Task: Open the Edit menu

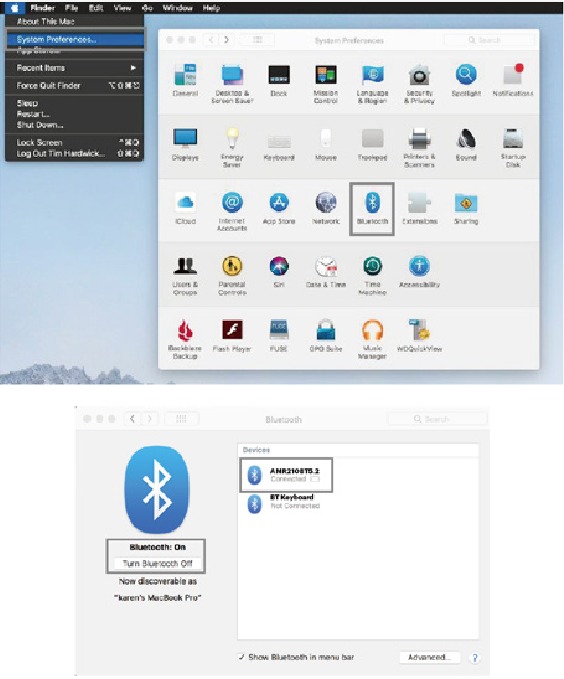Action: tap(96, 7)
